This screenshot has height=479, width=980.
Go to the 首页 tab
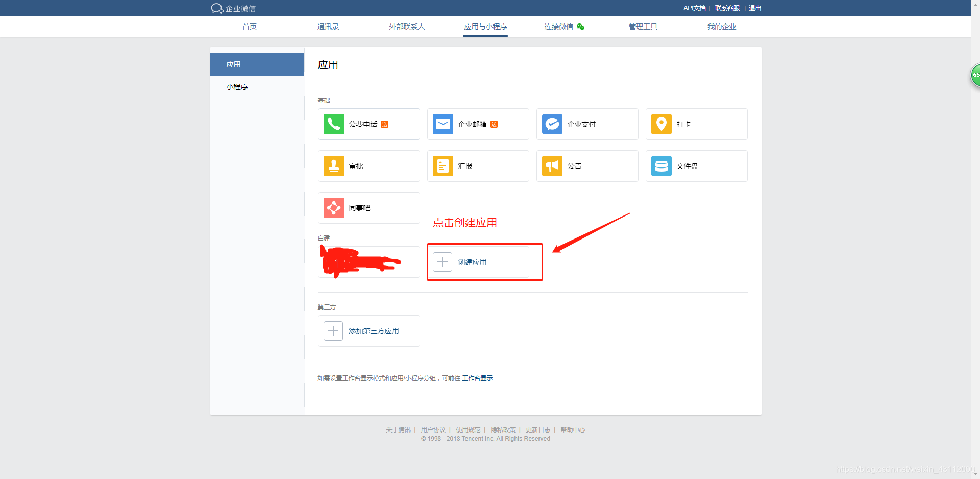point(250,27)
